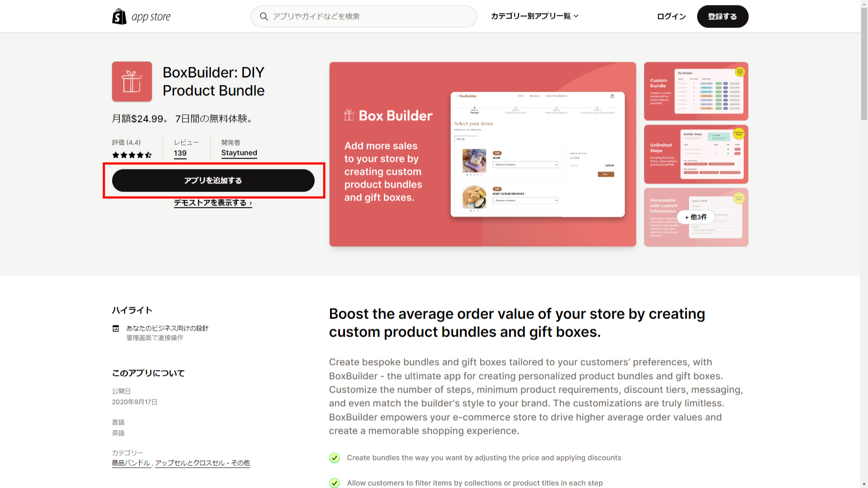Open the 商品バンドル category link
Image resolution: width=868 pixels, height=488 pixels.
[131, 463]
